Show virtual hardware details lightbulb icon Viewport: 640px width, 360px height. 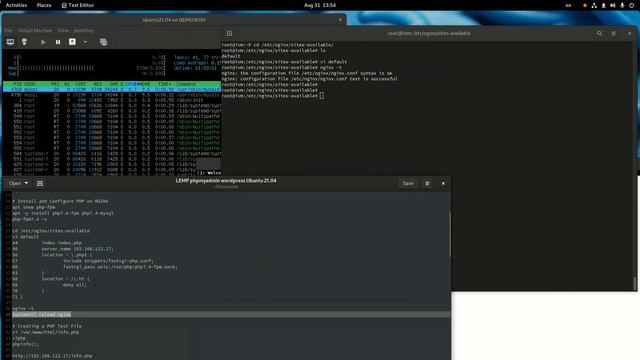(x=24, y=42)
